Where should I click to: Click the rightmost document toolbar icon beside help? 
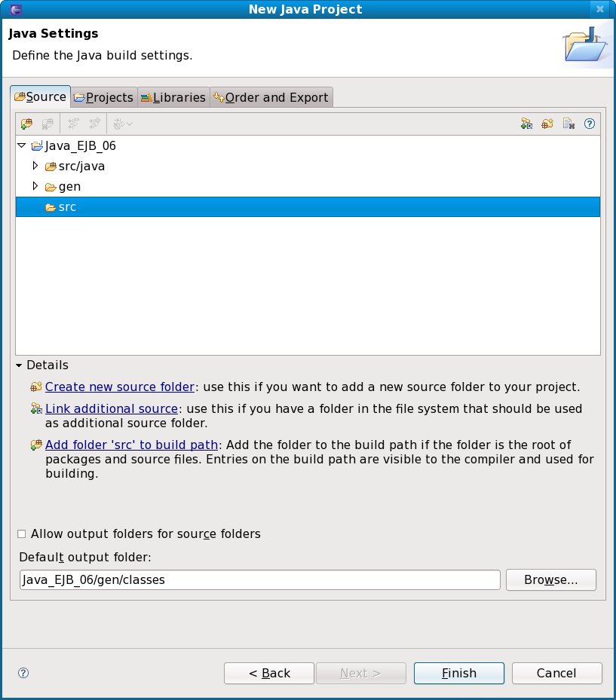click(569, 124)
